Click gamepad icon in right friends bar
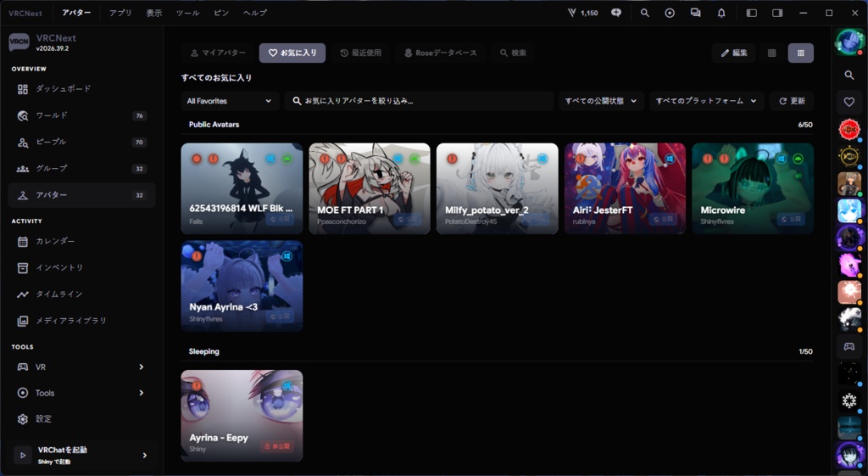The height and width of the screenshot is (476, 868). coord(849,346)
